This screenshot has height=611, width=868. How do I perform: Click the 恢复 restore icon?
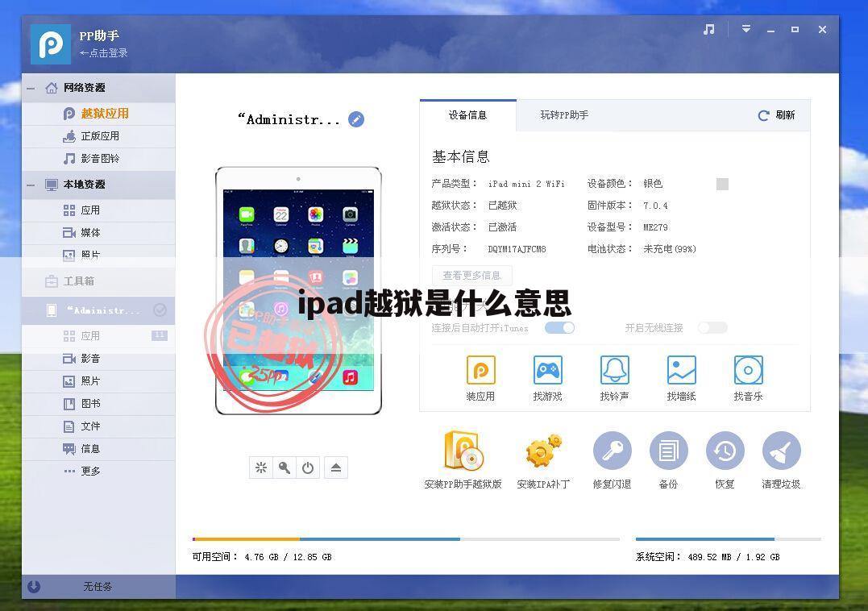coord(725,451)
